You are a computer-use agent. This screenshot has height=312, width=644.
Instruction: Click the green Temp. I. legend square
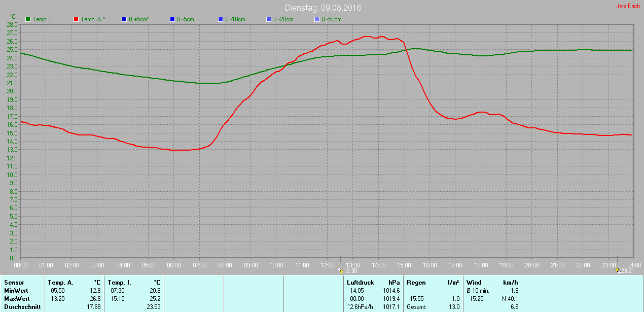[28, 19]
